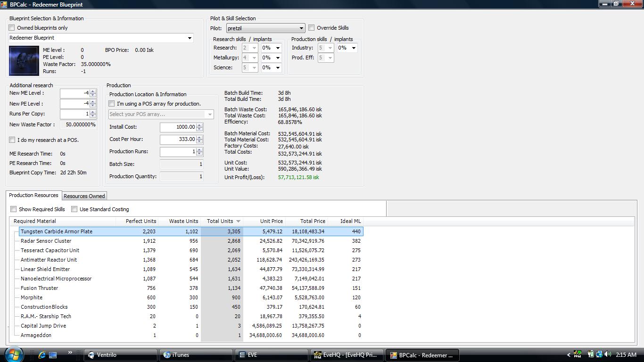Viewport: 644px width, 362px height.
Task: Toggle Show Required Skills checkbox
Action: [14, 209]
